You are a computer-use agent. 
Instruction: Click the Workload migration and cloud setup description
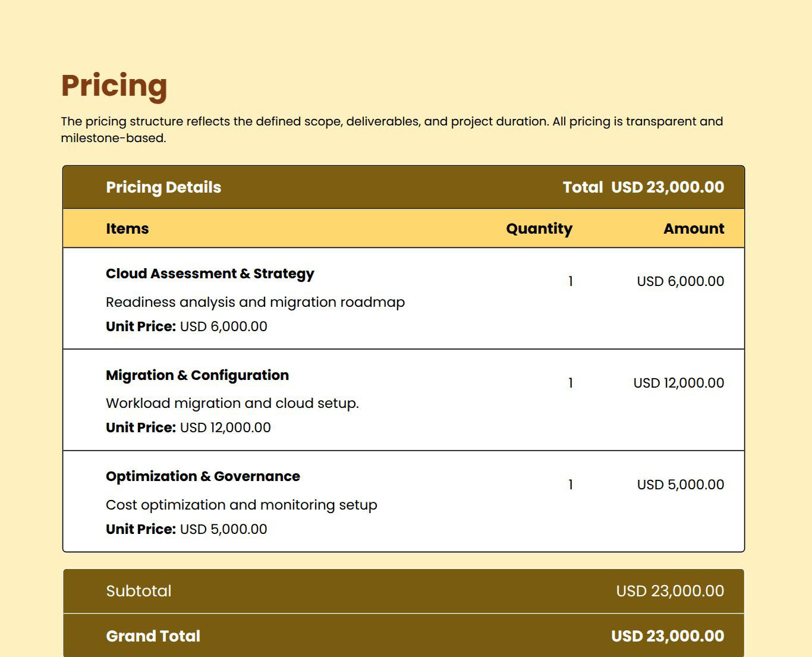coord(232,403)
